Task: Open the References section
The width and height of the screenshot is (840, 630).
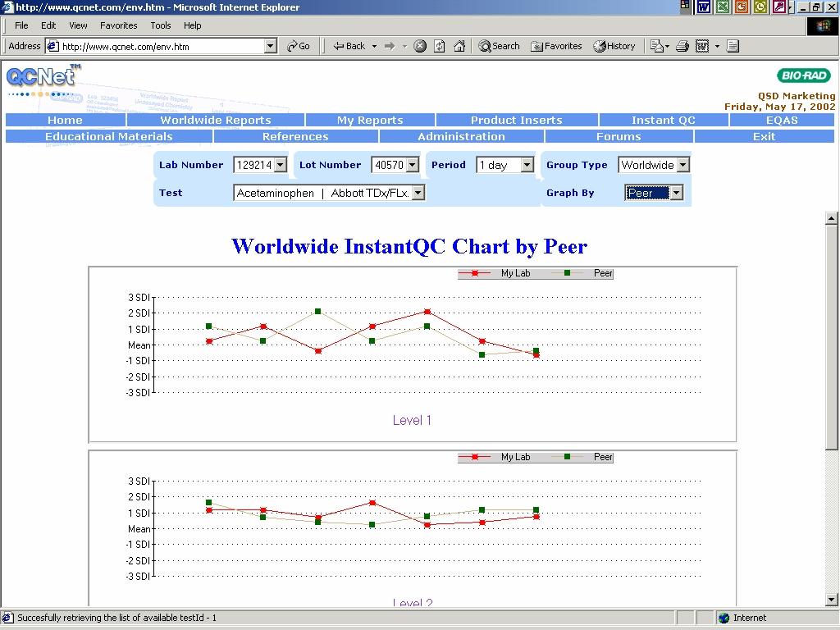Action: pyautogui.click(x=295, y=136)
